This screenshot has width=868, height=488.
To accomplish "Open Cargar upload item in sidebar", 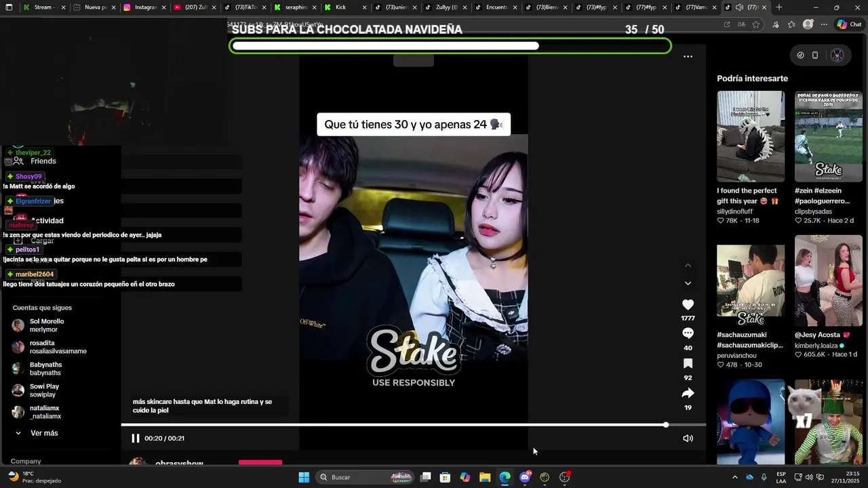I will click(x=34, y=241).
